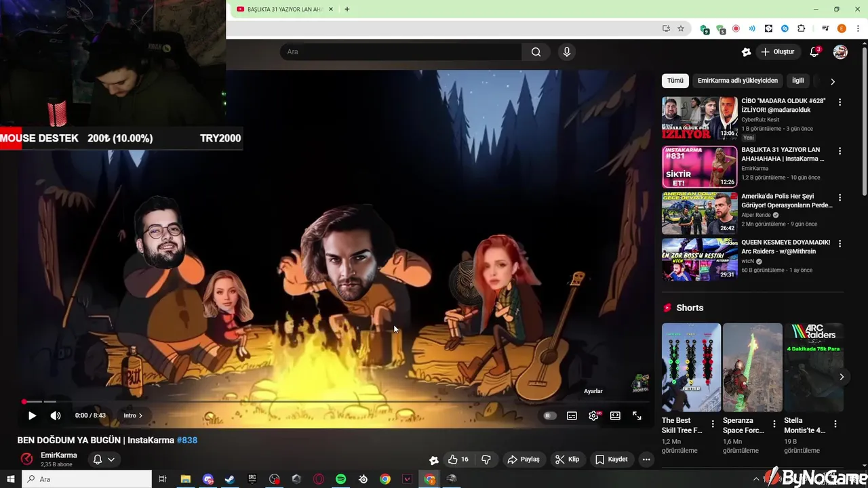
Task: Save video with Kaydet button
Action: [x=611, y=460]
